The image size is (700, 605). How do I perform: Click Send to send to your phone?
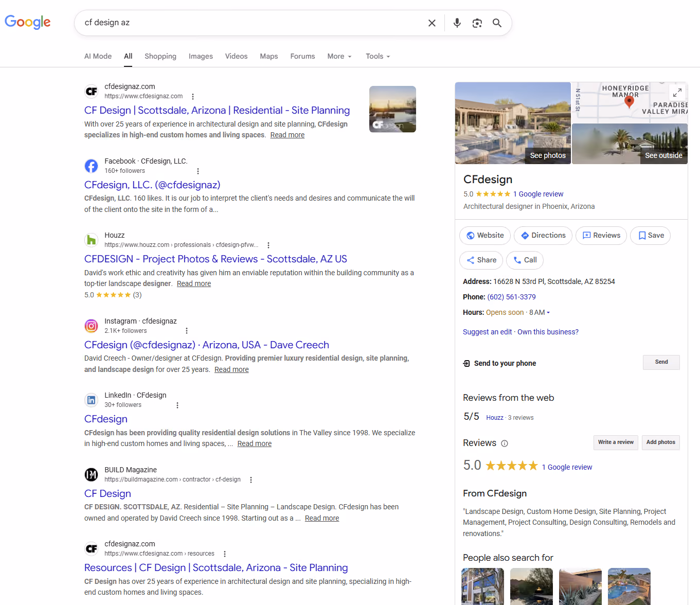(661, 362)
